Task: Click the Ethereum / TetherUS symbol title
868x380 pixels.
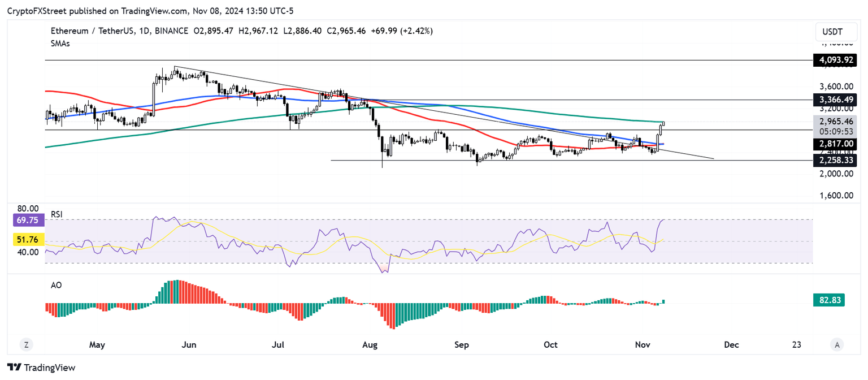Action: [92, 31]
